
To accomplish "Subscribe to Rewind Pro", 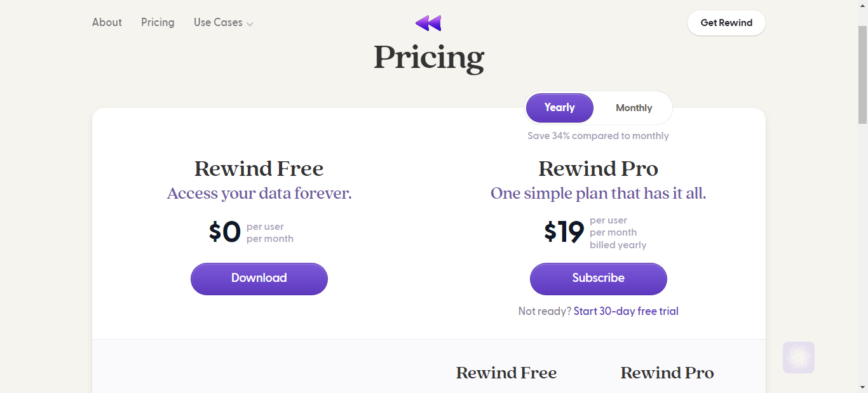I will [599, 279].
